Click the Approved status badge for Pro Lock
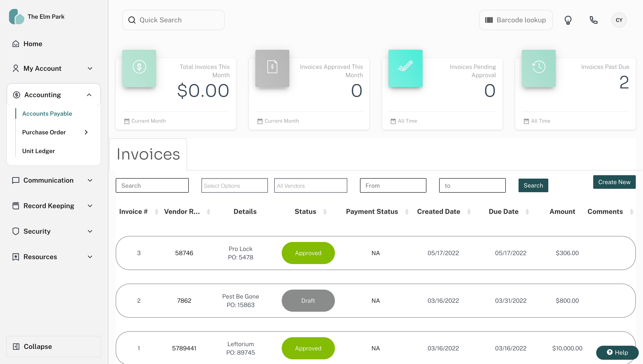Image resolution: width=643 pixels, height=364 pixels. tap(308, 253)
